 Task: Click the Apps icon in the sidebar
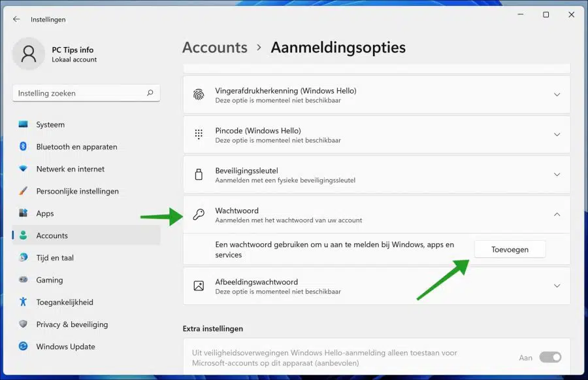[x=24, y=213]
